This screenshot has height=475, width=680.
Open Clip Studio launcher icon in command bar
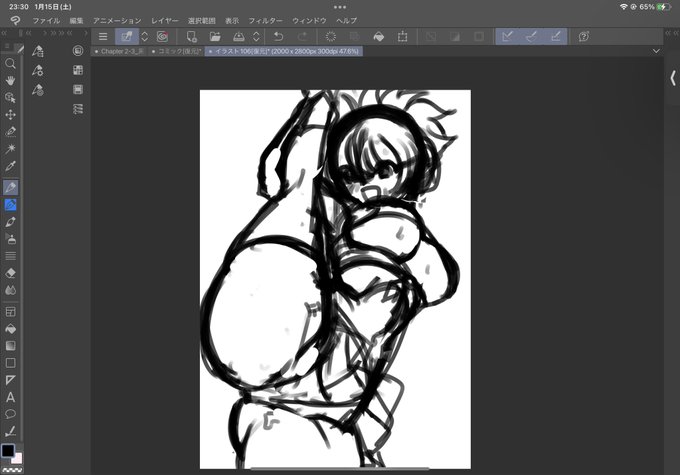[x=162, y=36]
